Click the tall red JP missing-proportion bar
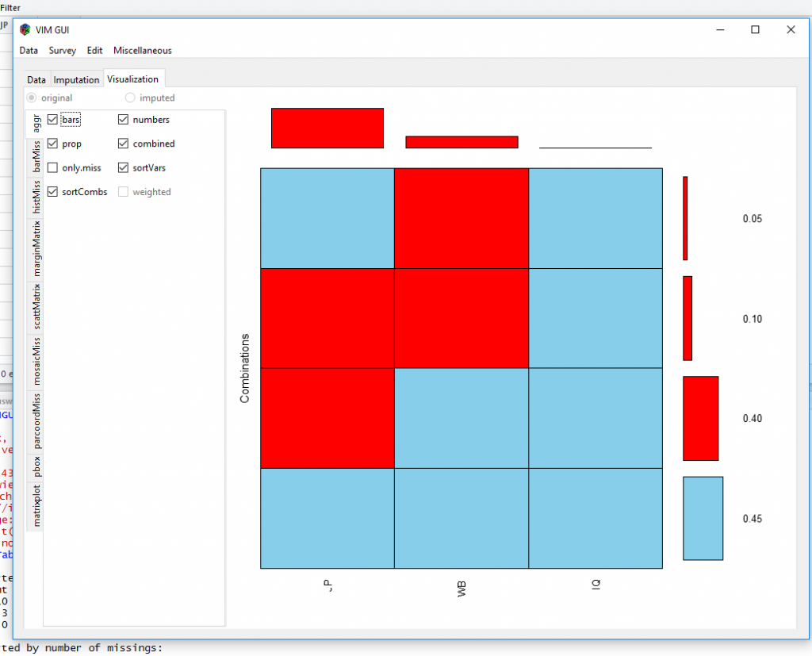 [x=327, y=128]
